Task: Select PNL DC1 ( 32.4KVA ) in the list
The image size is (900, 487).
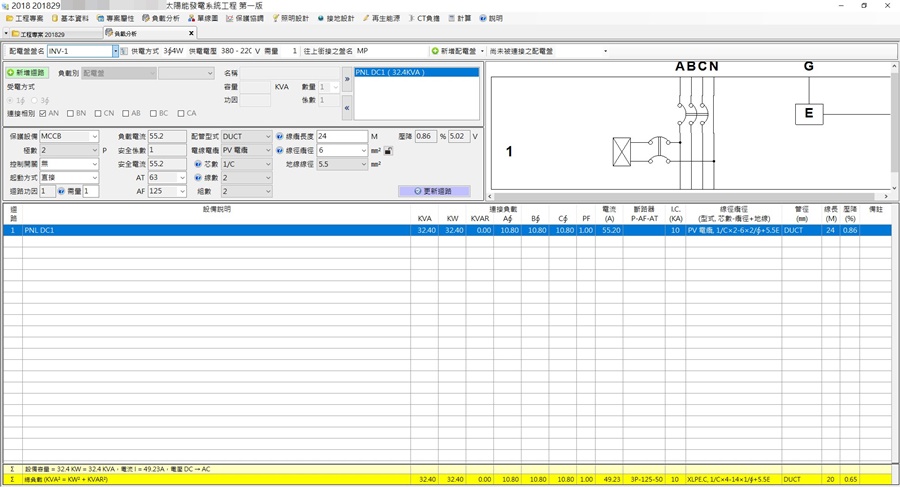Action: [x=416, y=72]
